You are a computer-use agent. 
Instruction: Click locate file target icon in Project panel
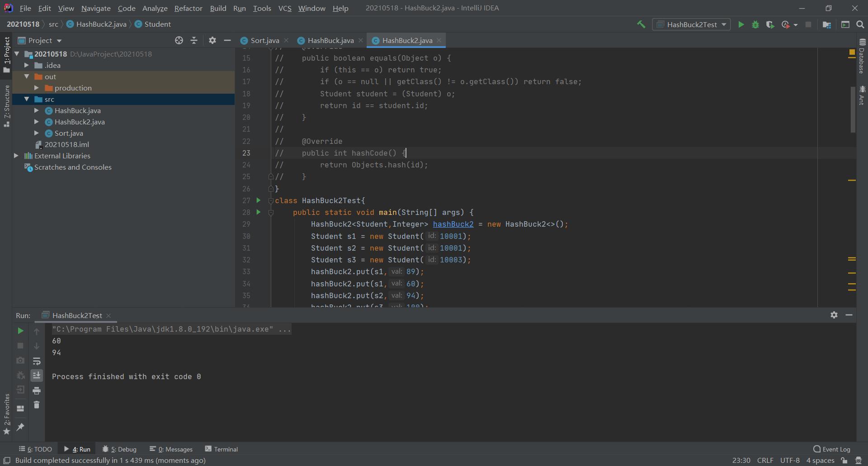pyautogui.click(x=179, y=40)
